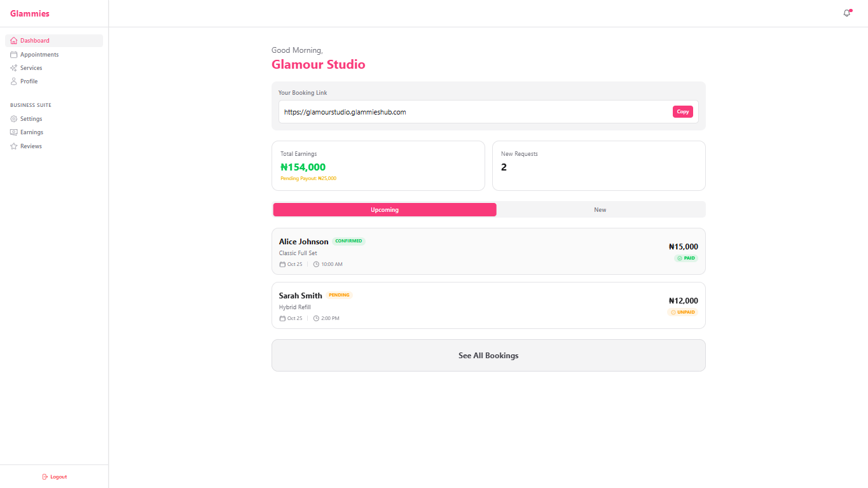Image resolution: width=868 pixels, height=488 pixels.
Task: Click calendar icon on Sarah Smith's booking
Action: [x=282, y=318]
